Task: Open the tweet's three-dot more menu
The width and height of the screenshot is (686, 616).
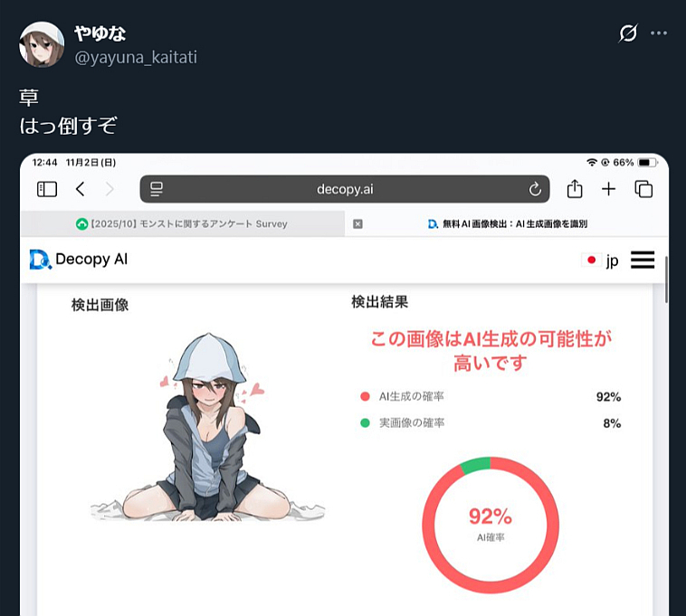Action: pyautogui.click(x=659, y=33)
